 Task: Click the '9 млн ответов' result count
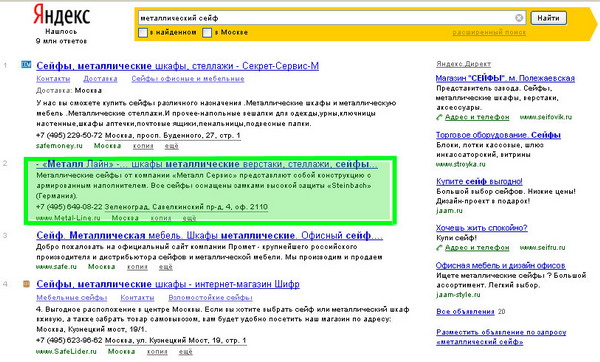click(61, 41)
